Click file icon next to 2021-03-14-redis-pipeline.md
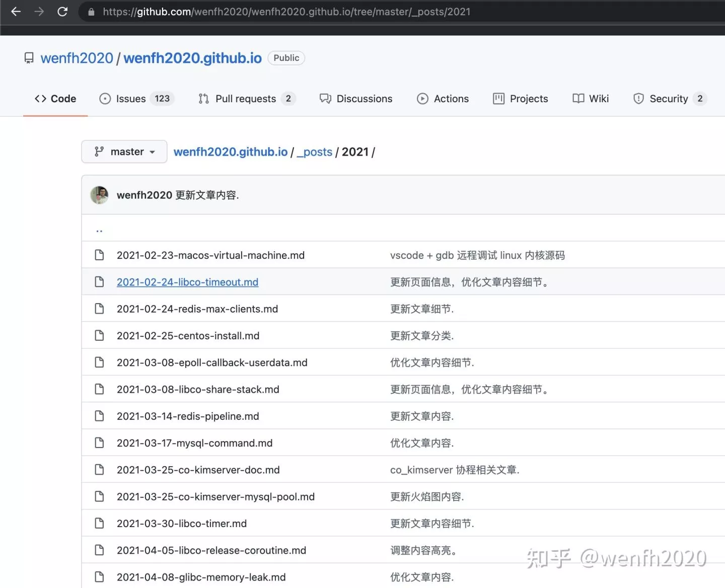The height and width of the screenshot is (588, 725). click(x=99, y=416)
